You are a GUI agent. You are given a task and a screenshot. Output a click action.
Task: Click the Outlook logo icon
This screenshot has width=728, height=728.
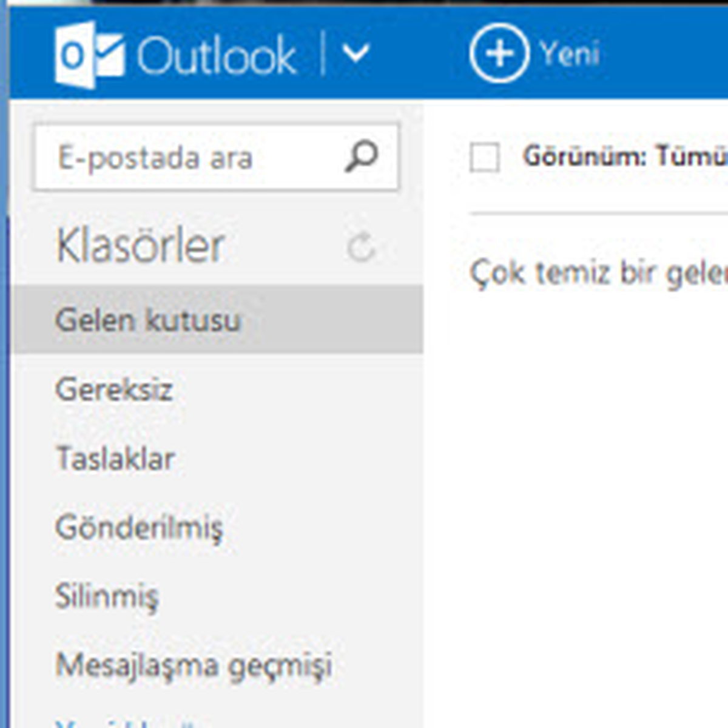(89, 55)
